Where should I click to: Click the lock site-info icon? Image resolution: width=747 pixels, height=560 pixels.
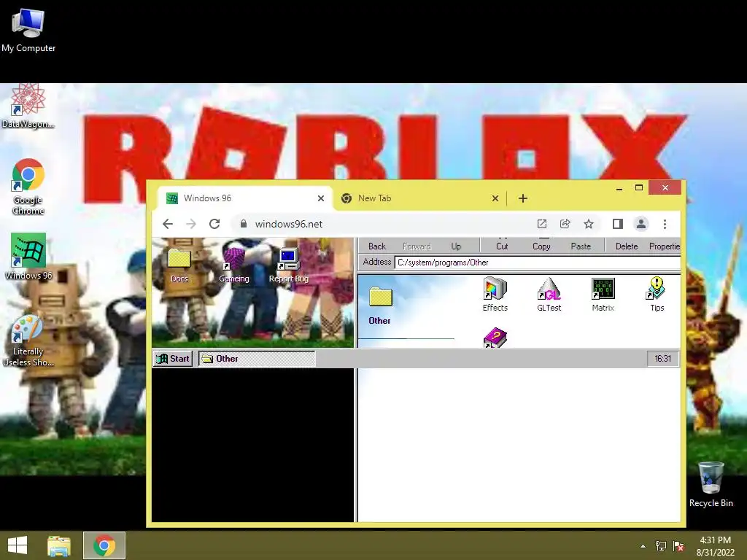[244, 224]
